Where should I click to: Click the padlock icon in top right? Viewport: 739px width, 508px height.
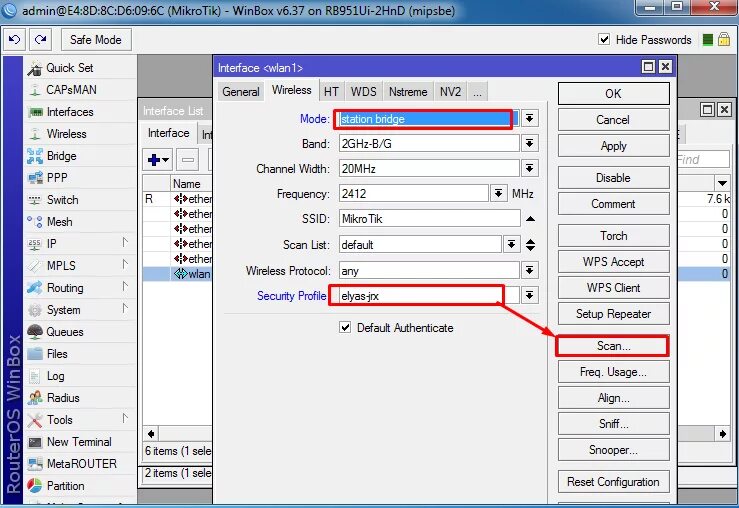point(724,40)
